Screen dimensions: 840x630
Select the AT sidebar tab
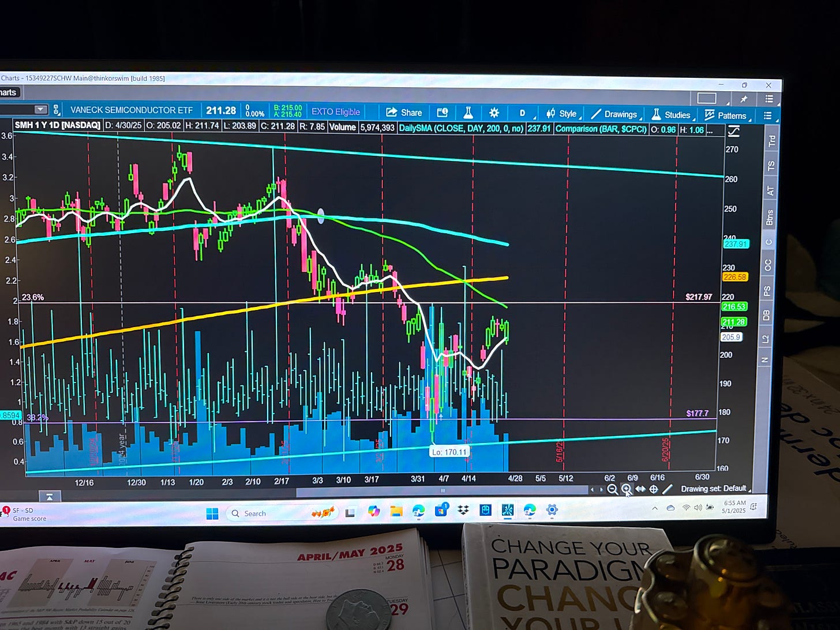[770, 191]
